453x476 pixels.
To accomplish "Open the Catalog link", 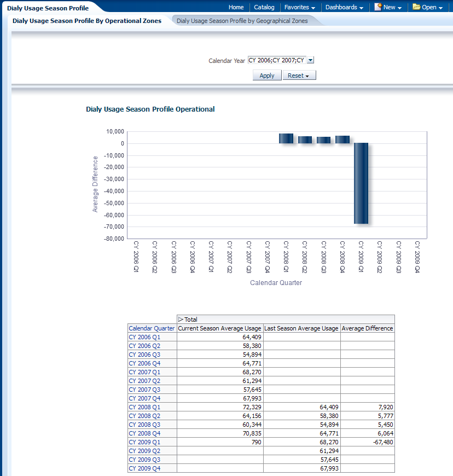I will coord(264,7).
